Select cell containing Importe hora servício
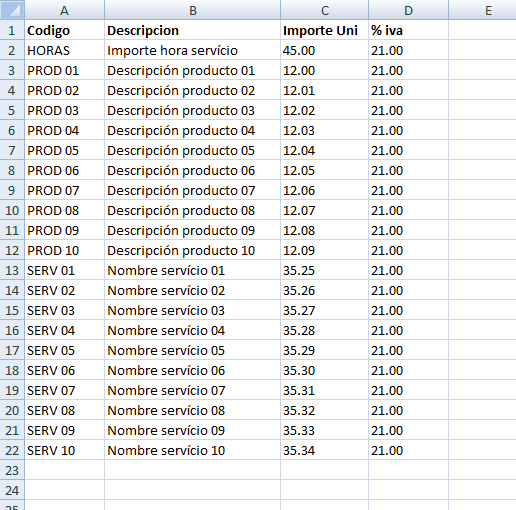The height and width of the screenshot is (510, 516). tap(192, 50)
